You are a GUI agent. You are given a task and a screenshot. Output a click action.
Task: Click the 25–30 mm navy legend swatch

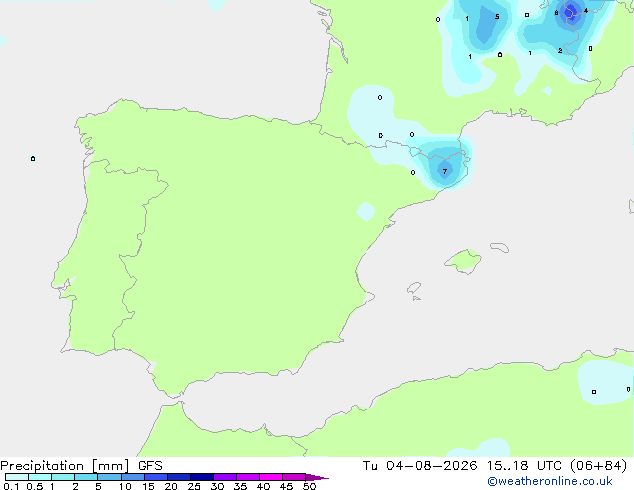click(202, 477)
